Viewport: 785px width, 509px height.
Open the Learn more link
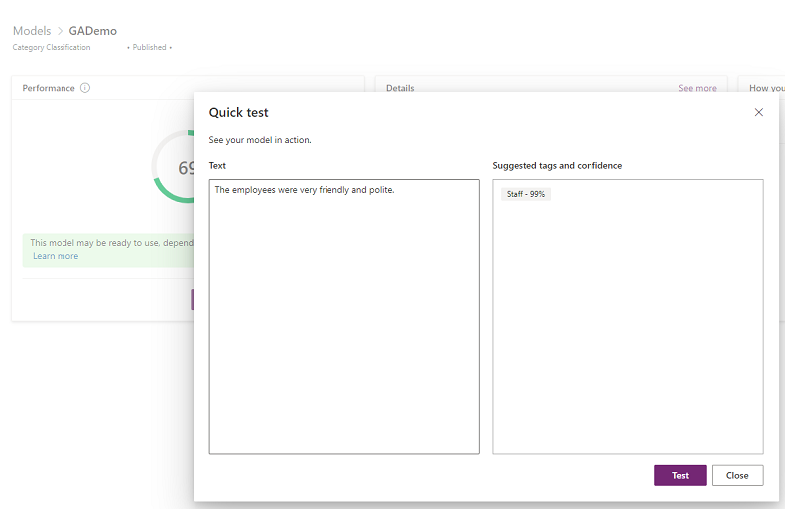tap(55, 256)
